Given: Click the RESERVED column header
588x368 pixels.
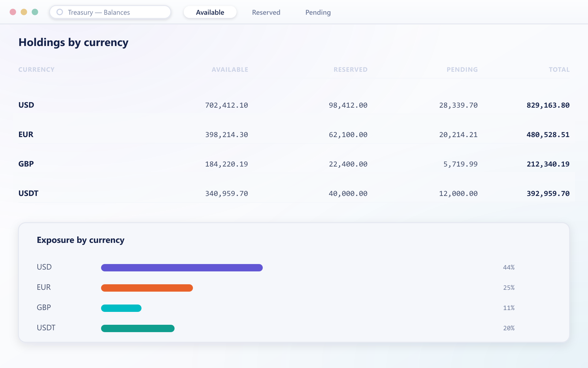Looking at the screenshot, I should (351, 70).
